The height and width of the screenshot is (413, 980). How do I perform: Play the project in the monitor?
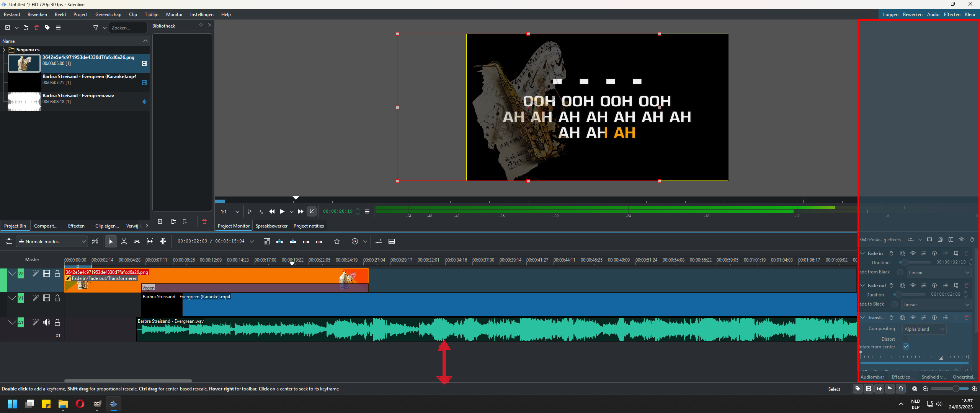pyautogui.click(x=282, y=211)
